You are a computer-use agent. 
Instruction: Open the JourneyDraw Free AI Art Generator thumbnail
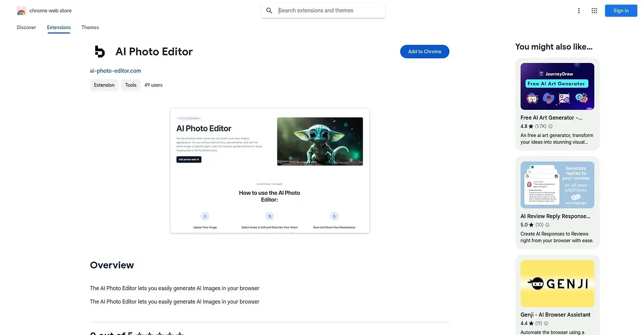pos(558,86)
